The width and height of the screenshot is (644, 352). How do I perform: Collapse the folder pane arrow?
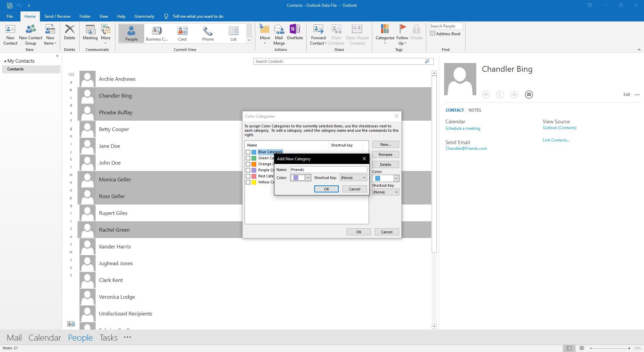click(57, 56)
